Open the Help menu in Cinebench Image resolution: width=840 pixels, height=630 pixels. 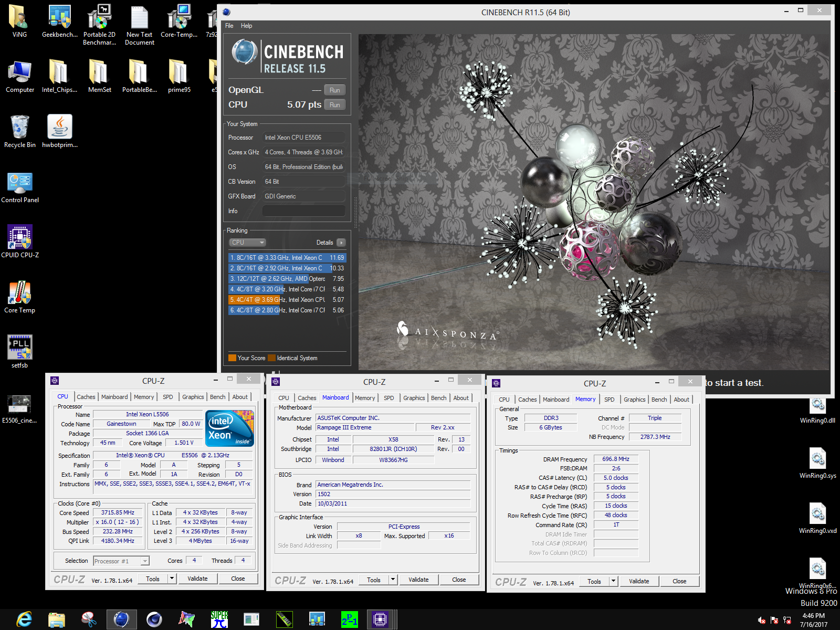pos(246,26)
